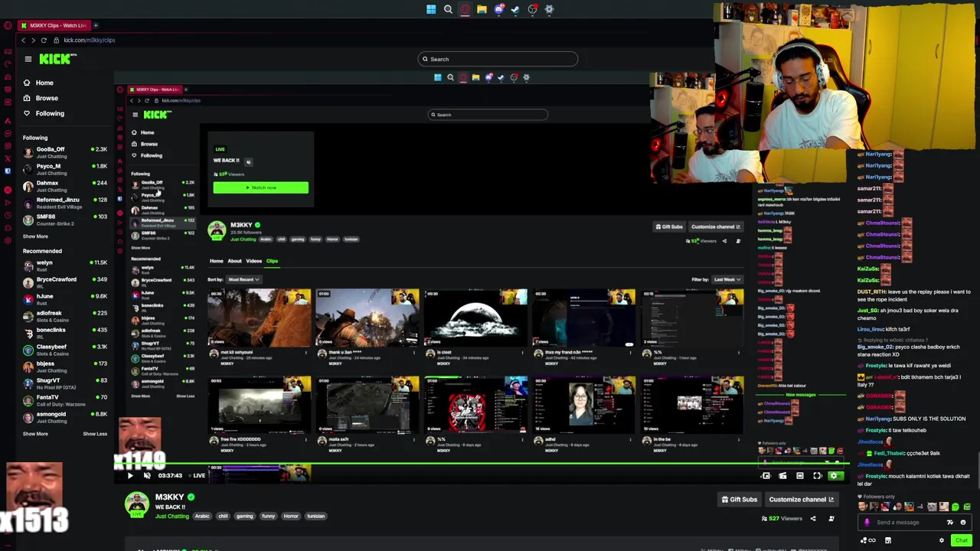Select the Arabic tag under channel
Image resolution: width=980 pixels, height=551 pixels.
202,517
